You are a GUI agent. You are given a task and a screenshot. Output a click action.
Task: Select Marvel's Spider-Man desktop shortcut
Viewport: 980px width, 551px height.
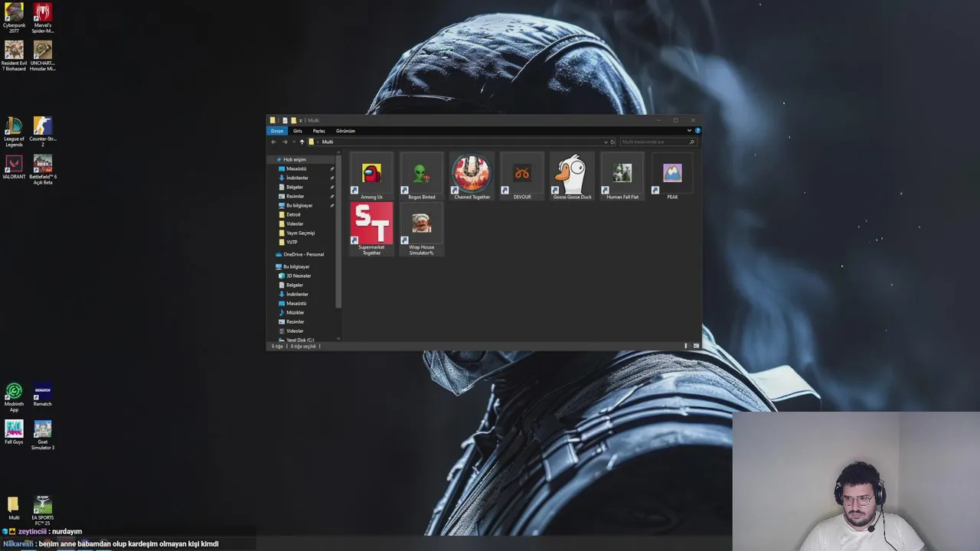pyautogui.click(x=43, y=18)
